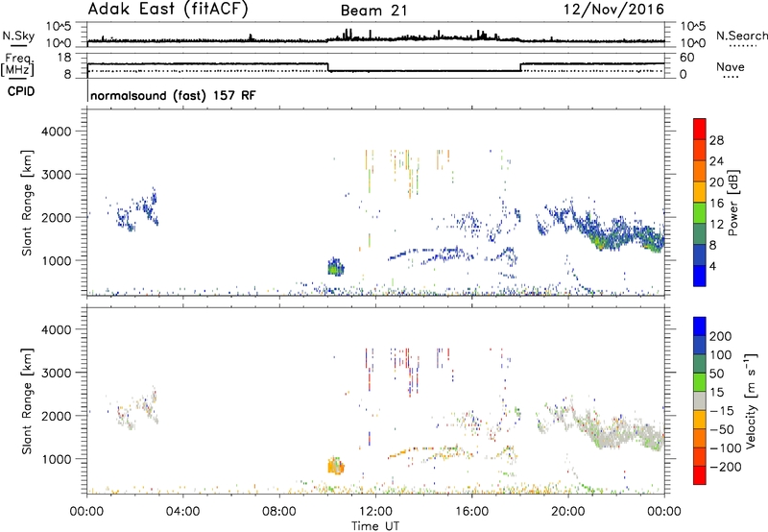Click the "3000" tick of the velocity panel

click(x=57, y=373)
